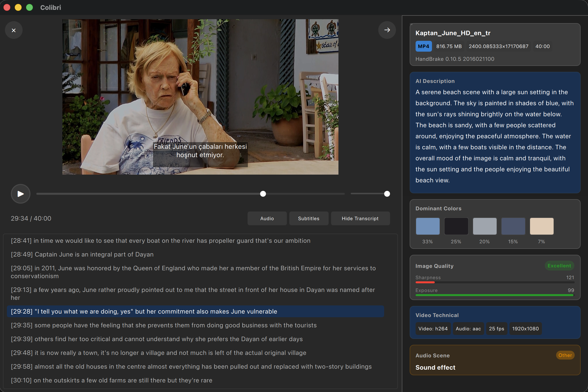
Task: Click the Excellent image quality badge
Action: pos(559,266)
